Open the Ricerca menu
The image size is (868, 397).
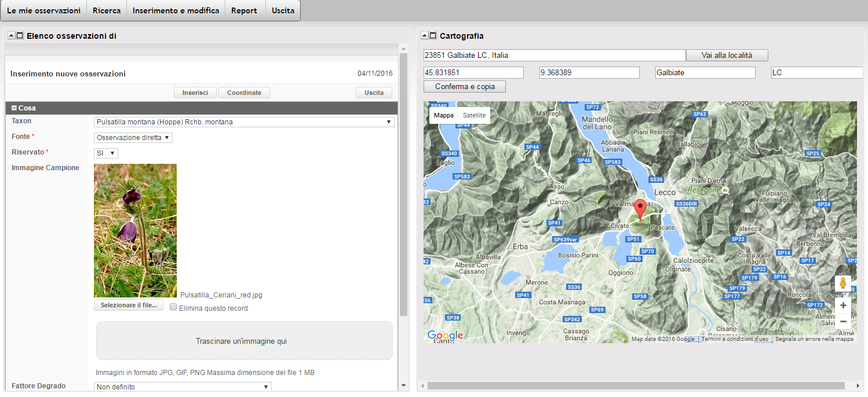107,10
